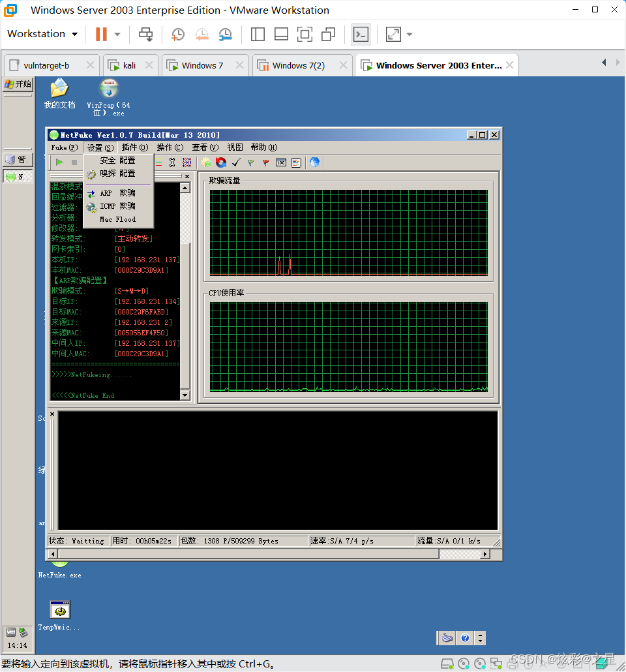This screenshot has width=626, height=672.
Task: Open the 帮助(H) menu
Action: (x=264, y=147)
